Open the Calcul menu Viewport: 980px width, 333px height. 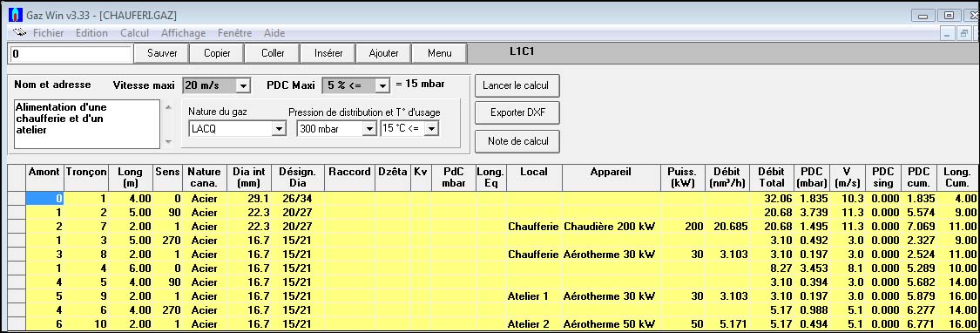[x=134, y=33]
